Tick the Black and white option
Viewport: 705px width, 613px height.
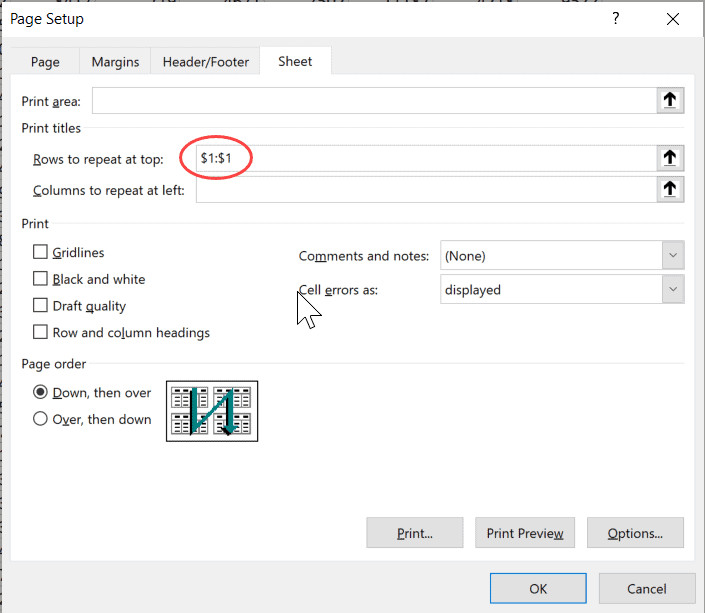pyautogui.click(x=41, y=279)
